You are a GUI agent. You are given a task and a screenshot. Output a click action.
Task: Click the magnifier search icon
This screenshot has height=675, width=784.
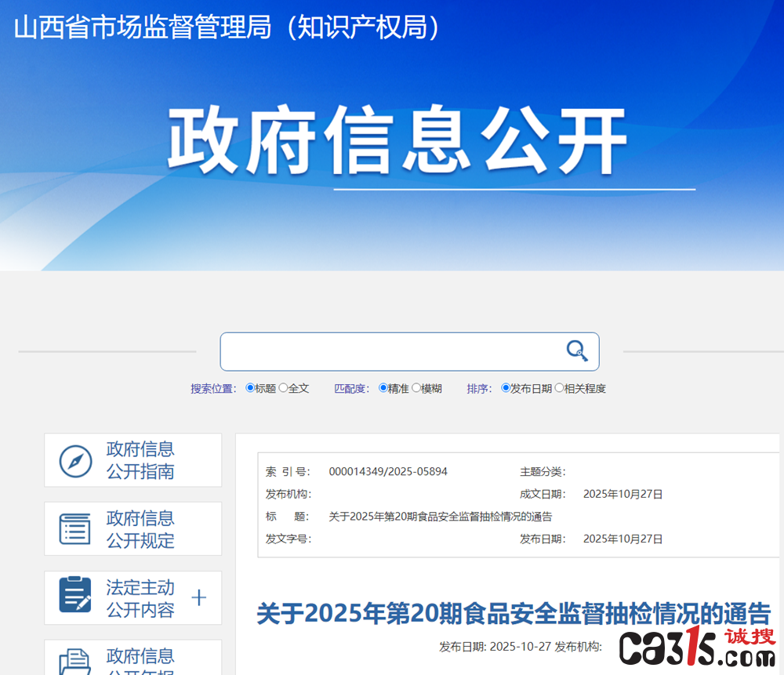pyautogui.click(x=577, y=350)
